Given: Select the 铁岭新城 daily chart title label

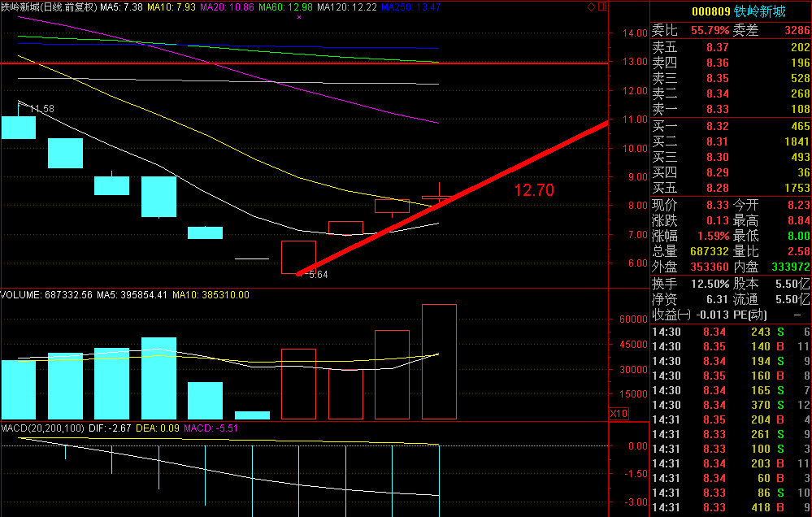Looking at the screenshot, I should tap(49, 7).
